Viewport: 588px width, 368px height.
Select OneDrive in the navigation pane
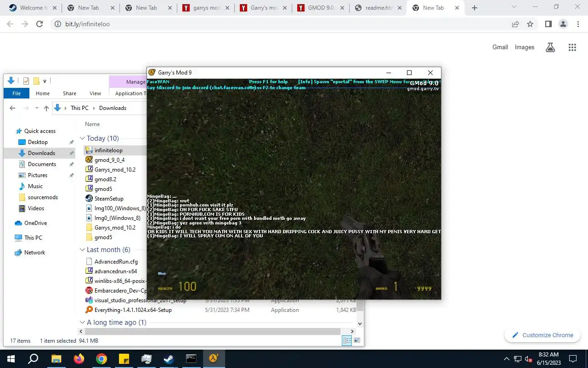tap(35, 223)
